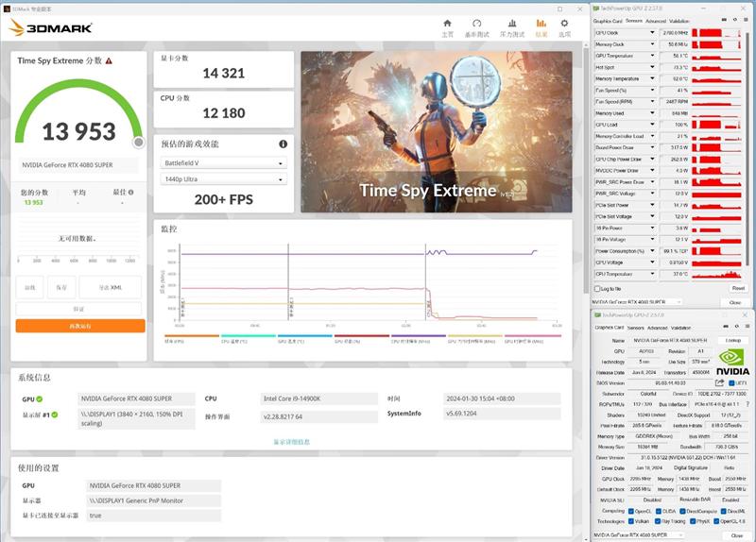This screenshot has width=756, height=542.
Task: Click the green check icon next to GPU in system info
Action: click(x=40, y=398)
